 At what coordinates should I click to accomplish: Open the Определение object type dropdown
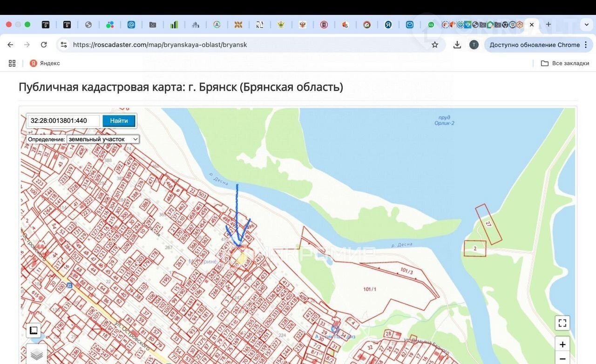[x=103, y=139]
